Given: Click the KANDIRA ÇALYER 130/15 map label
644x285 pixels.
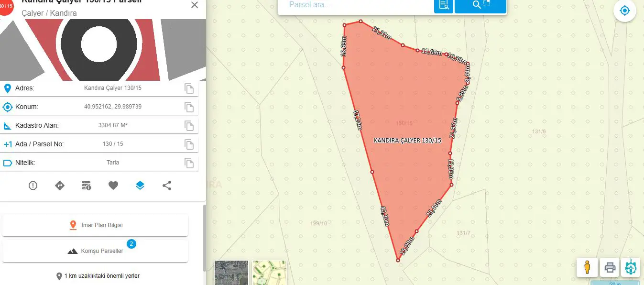Looking at the screenshot, I should click(407, 141).
